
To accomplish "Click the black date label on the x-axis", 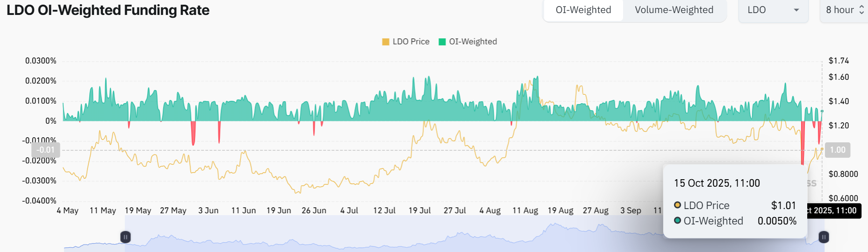I will click(834, 210).
